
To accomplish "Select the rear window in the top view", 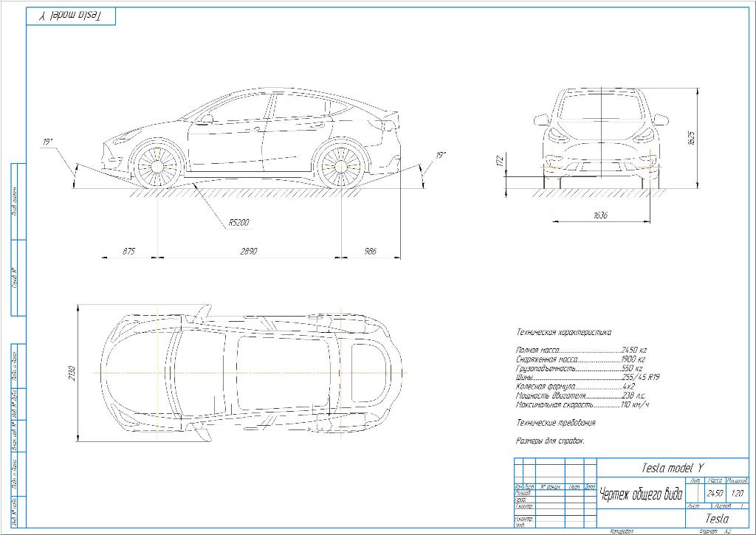I will point(371,373).
